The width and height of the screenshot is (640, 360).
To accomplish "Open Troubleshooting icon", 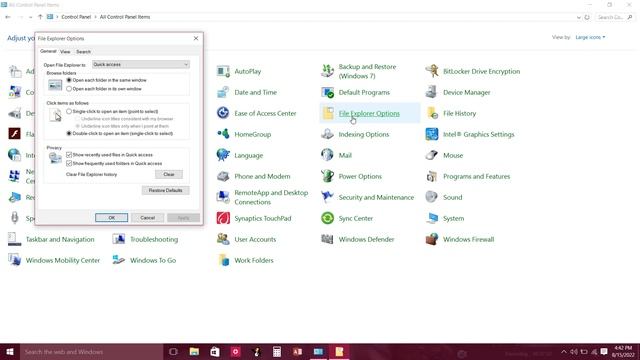I will (119, 239).
